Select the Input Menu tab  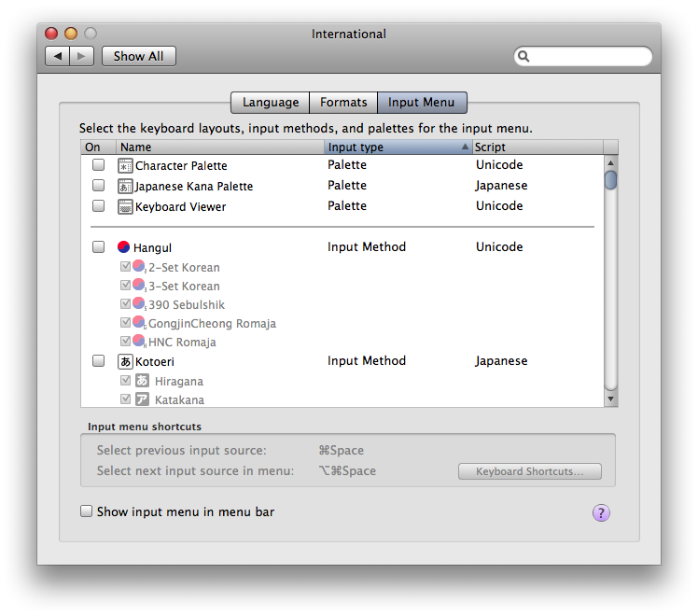422,103
